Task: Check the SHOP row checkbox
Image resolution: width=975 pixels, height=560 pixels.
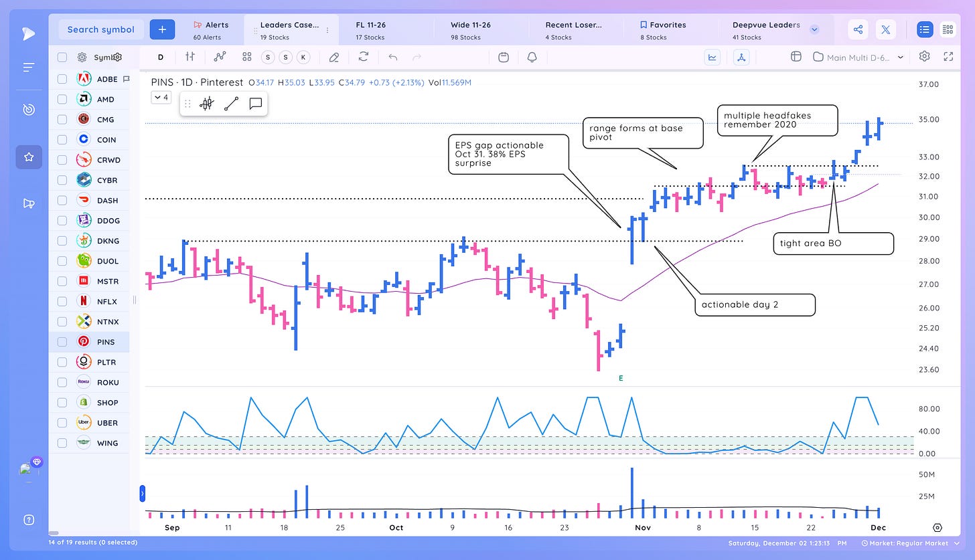Action: (x=62, y=402)
